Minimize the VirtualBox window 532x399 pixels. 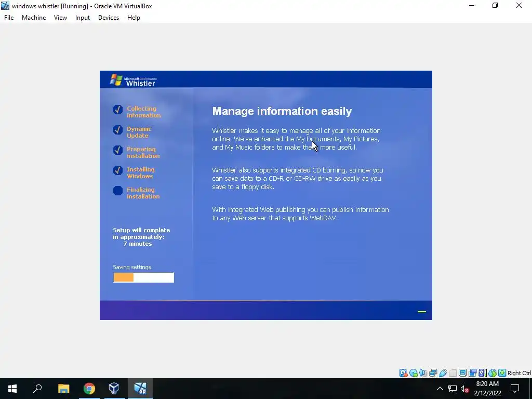point(472,6)
